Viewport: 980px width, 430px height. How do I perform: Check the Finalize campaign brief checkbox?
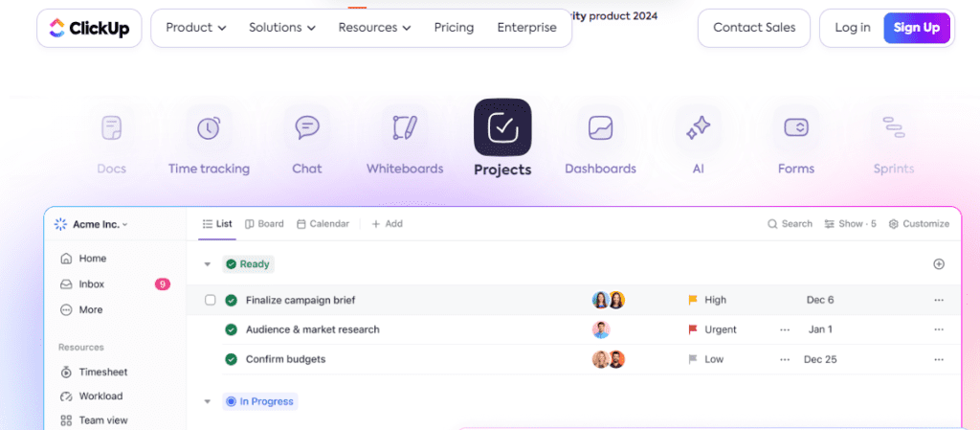pyautogui.click(x=211, y=300)
